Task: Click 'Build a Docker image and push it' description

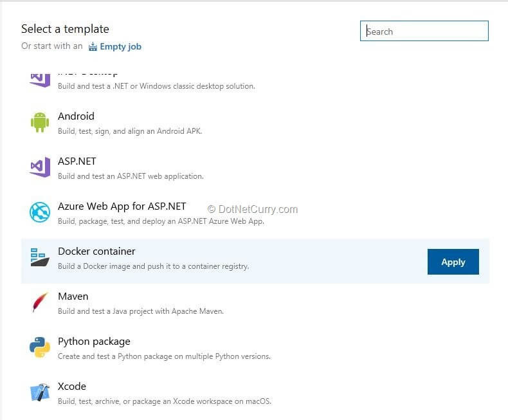Action: [153, 266]
